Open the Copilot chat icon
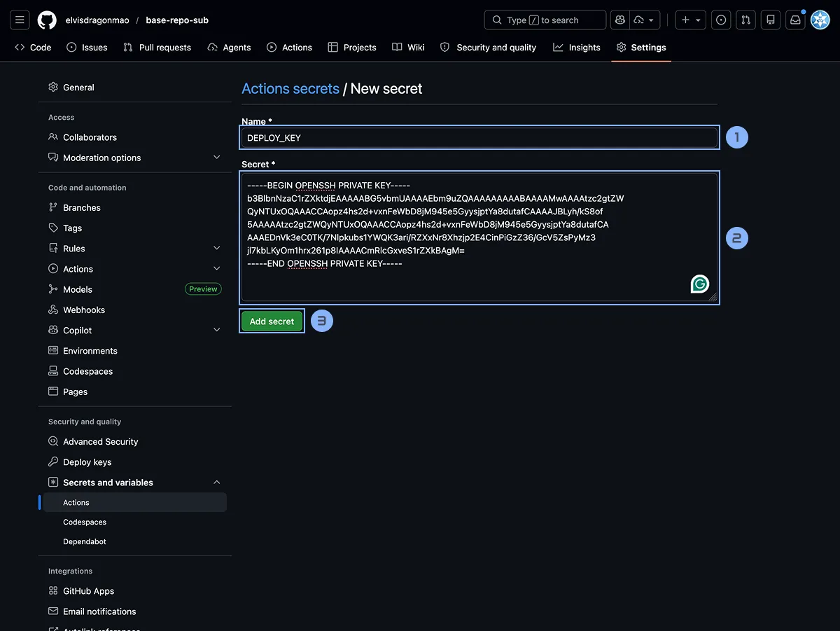The width and height of the screenshot is (840, 631). pos(619,20)
